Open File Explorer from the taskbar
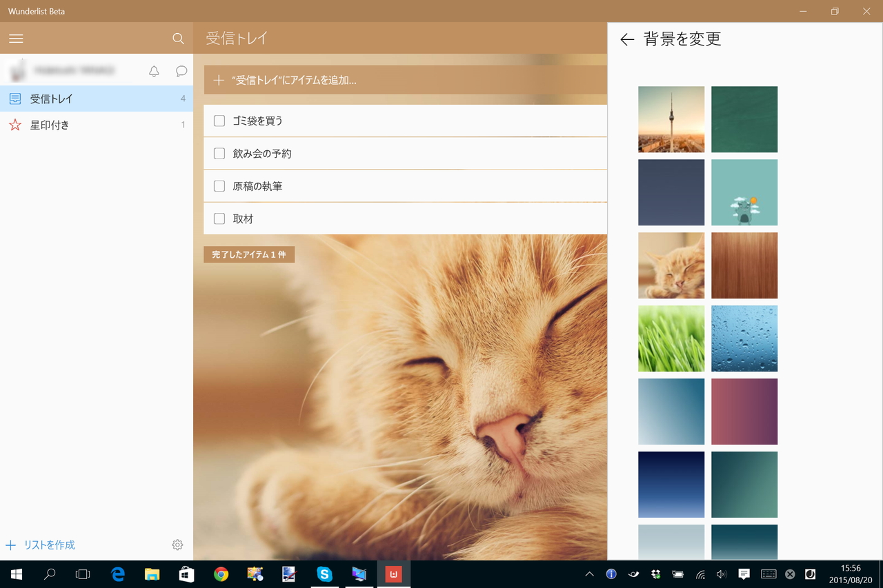 [x=152, y=574]
